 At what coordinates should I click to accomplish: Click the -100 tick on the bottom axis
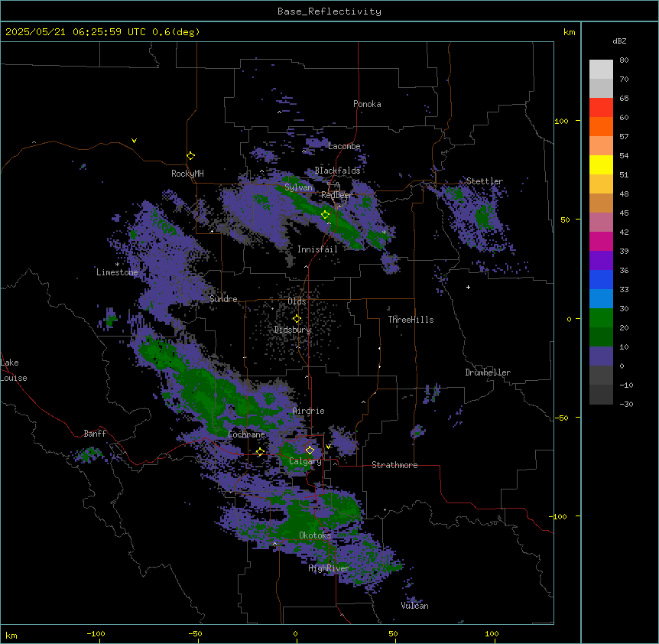click(x=96, y=633)
